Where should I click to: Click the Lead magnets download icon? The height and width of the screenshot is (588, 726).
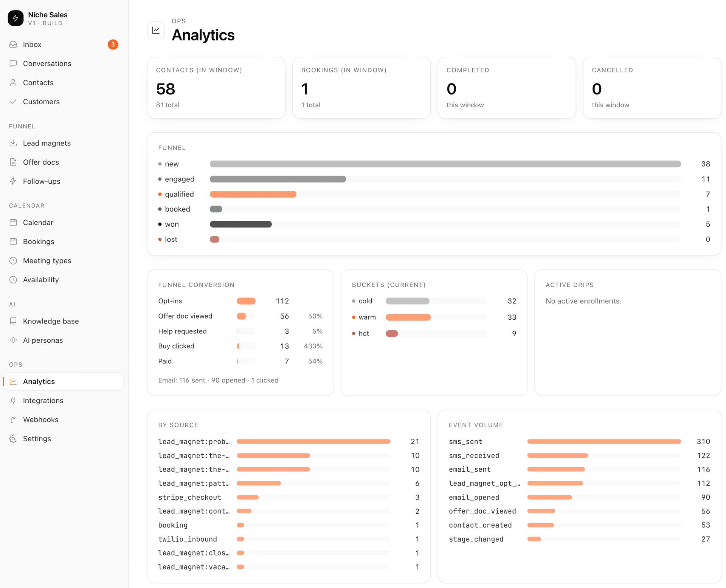coord(13,143)
